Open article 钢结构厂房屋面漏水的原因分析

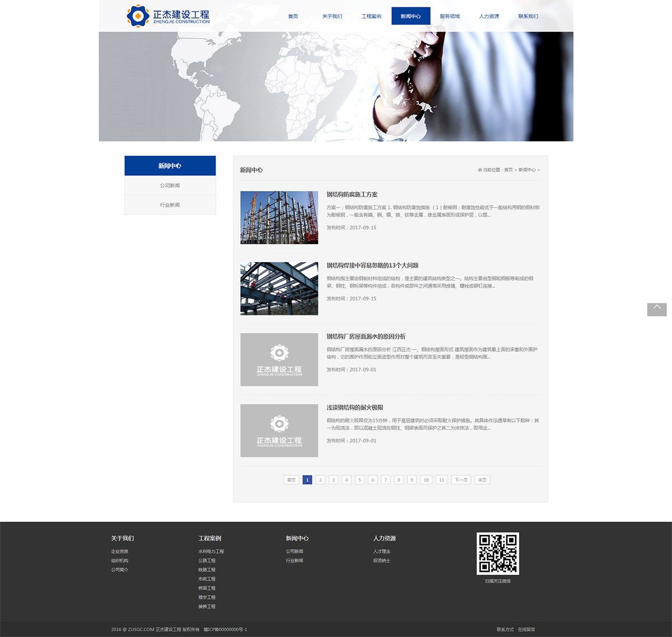click(x=366, y=337)
